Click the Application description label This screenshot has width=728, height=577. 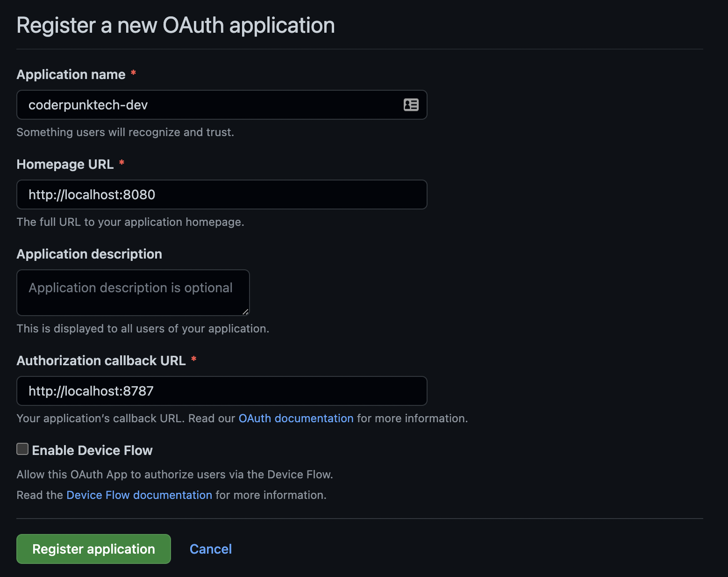89,254
